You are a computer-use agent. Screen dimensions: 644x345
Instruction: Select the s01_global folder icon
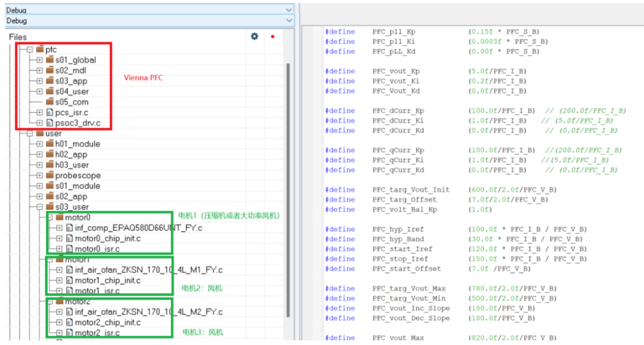pos(49,60)
